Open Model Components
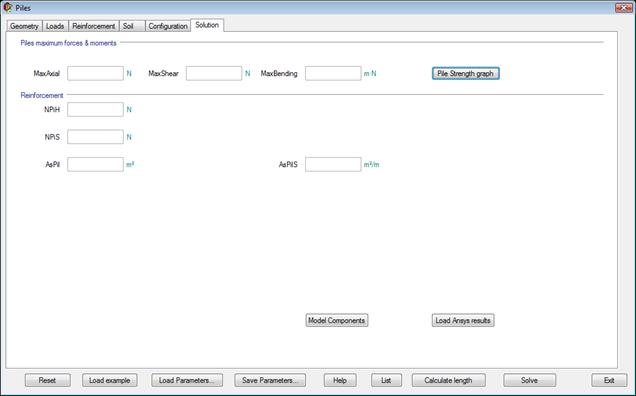Screen dimensions: 636x396 click(x=337, y=320)
